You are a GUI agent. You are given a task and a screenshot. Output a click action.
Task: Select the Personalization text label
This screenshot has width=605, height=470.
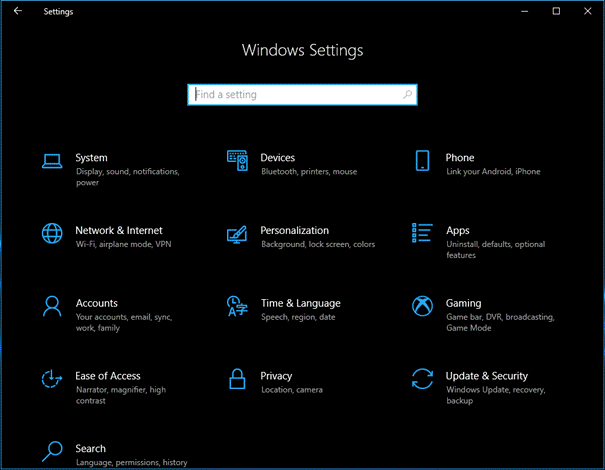pos(294,230)
